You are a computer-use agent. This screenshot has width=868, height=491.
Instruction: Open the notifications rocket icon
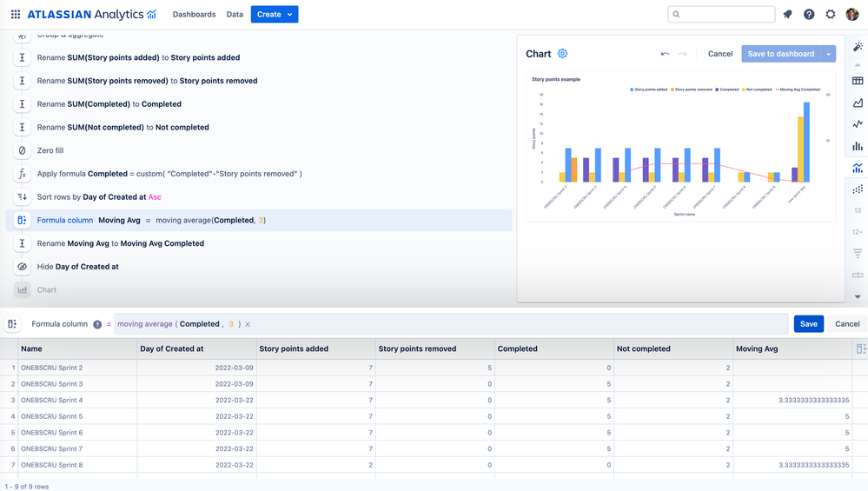pos(787,15)
